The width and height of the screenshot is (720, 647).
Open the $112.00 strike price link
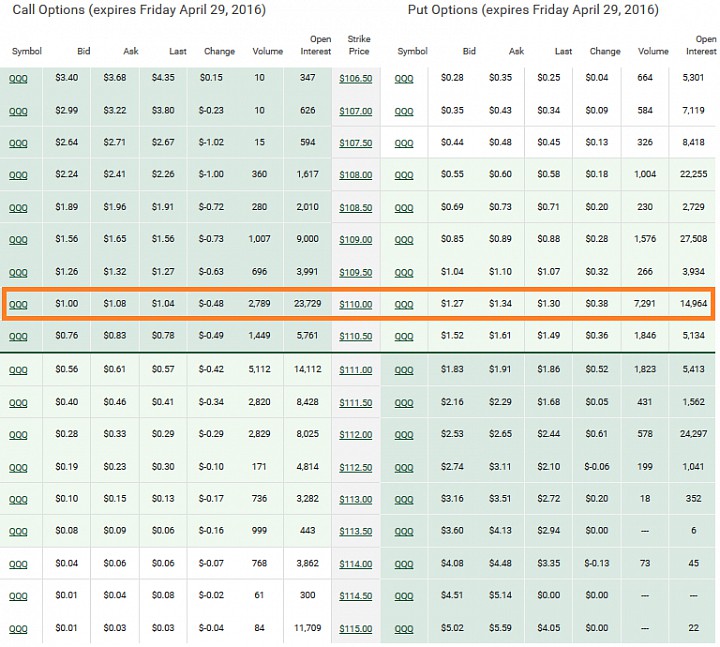click(x=355, y=434)
